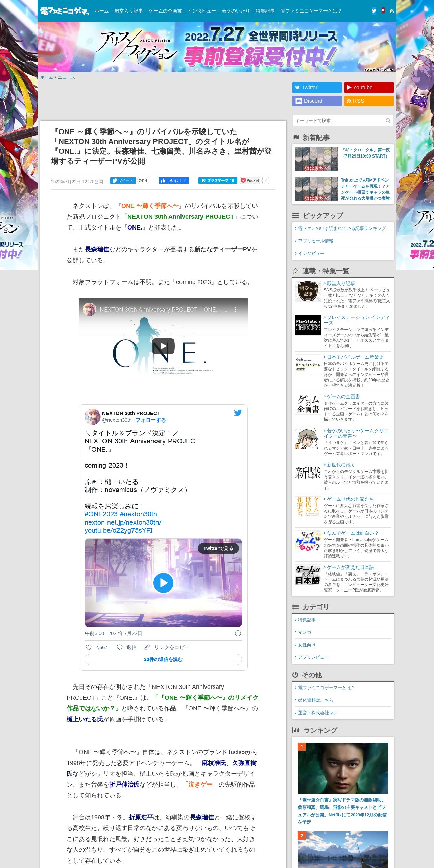
Task: Open インタビュー pickup link
Action: click(311, 254)
